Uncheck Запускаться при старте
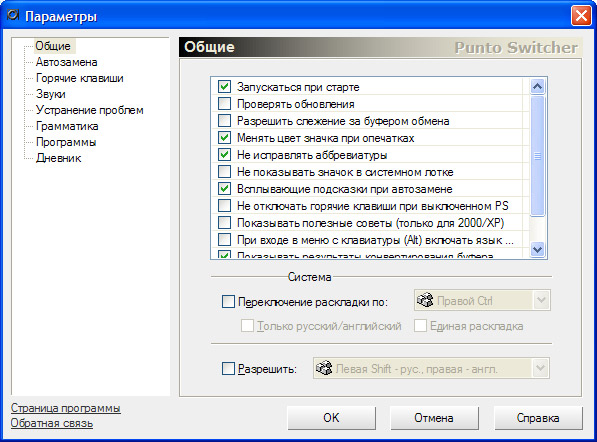The height and width of the screenshot is (442, 597). pos(224,86)
